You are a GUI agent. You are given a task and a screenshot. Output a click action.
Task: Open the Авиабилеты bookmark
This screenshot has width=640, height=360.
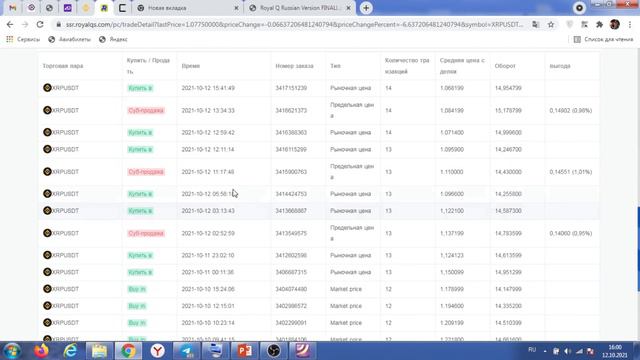coord(69,39)
